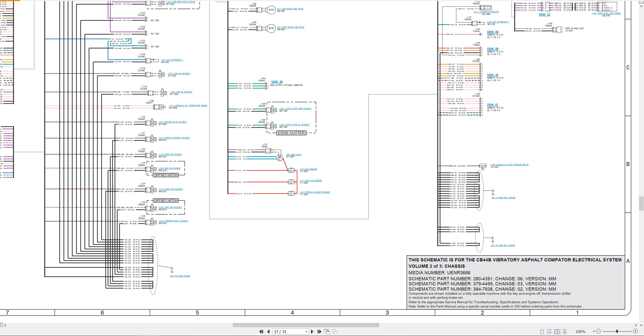Advance to the next page
The width and height of the screenshot is (644, 336).
tap(312, 331)
